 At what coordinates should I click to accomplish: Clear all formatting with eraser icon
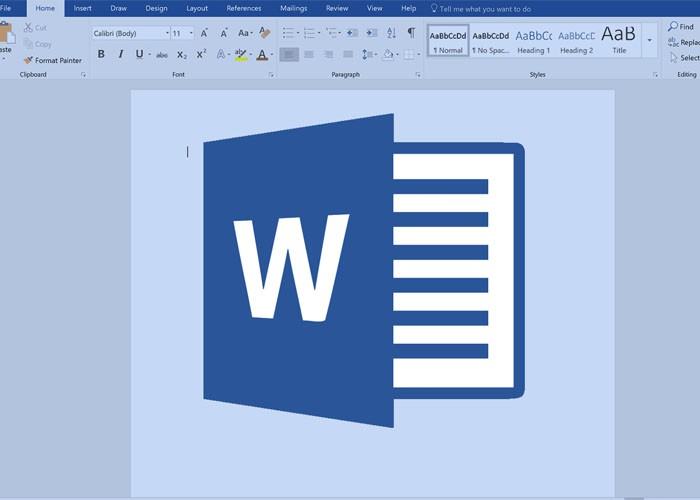(264, 33)
